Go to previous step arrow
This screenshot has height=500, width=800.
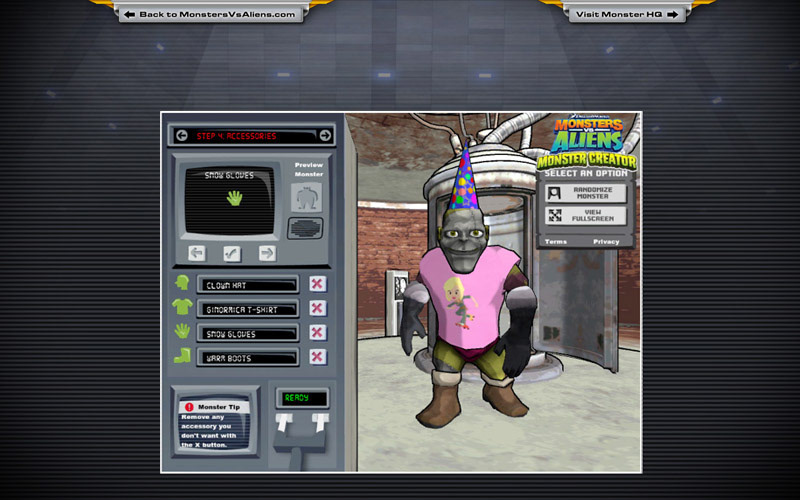coord(182,136)
